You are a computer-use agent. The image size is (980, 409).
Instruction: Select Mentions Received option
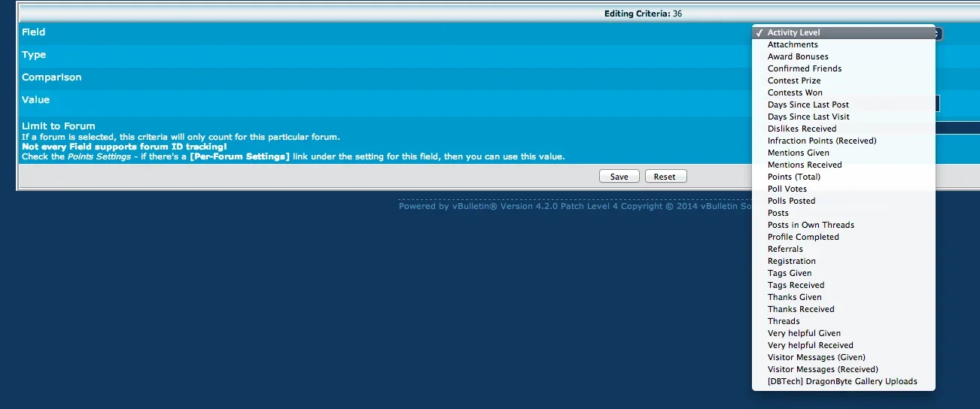[844, 165]
